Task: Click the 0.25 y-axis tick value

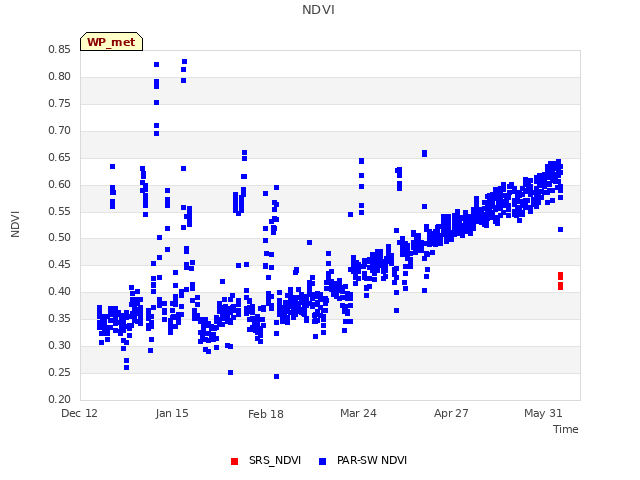Action: (x=59, y=372)
